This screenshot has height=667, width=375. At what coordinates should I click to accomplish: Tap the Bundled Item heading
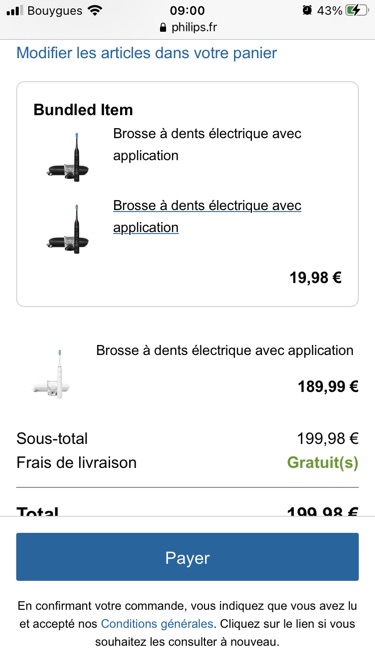click(83, 110)
